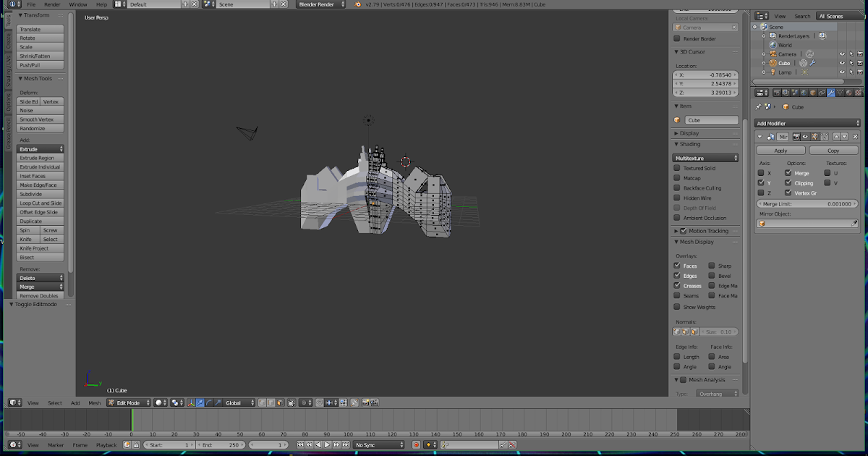The image size is (868, 456).
Task: Click the Blender logo icon in header
Action: [358, 4]
